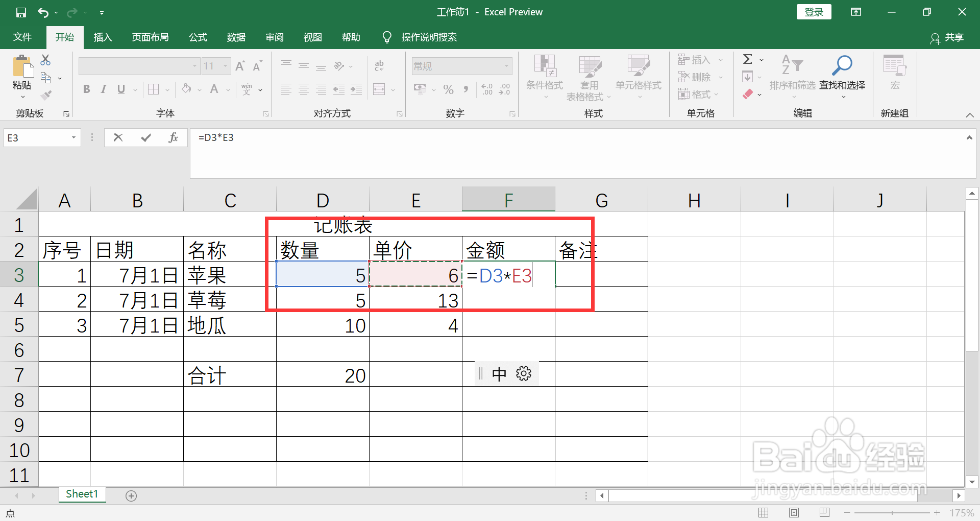Toggle underline formatting
The width and height of the screenshot is (980, 521).
click(x=120, y=89)
